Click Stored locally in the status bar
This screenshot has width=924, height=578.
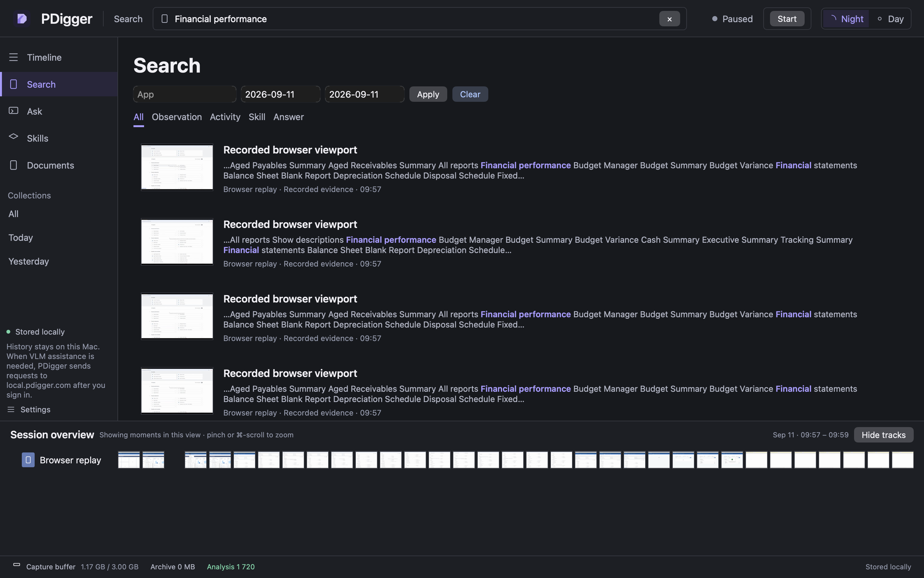[x=888, y=566]
